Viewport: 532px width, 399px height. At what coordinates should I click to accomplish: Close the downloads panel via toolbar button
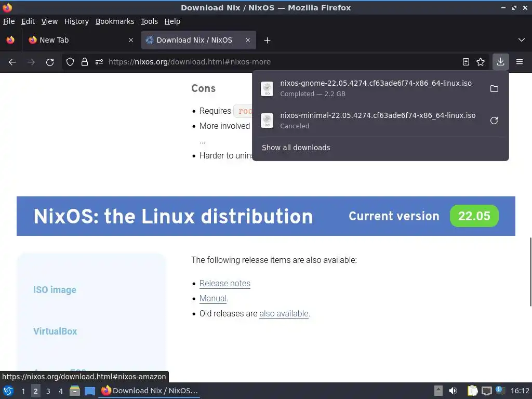(500, 62)
